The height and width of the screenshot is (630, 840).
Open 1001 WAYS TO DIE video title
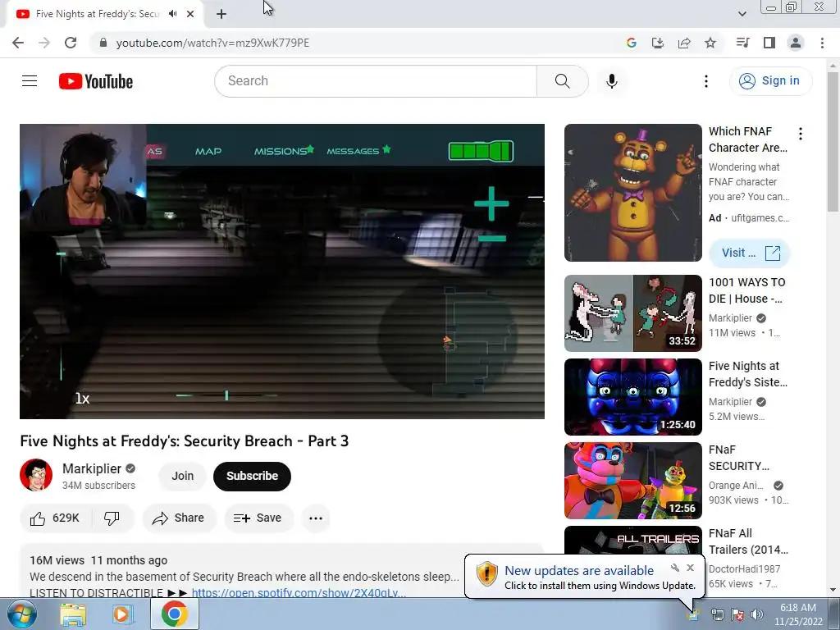coord(746,290)
